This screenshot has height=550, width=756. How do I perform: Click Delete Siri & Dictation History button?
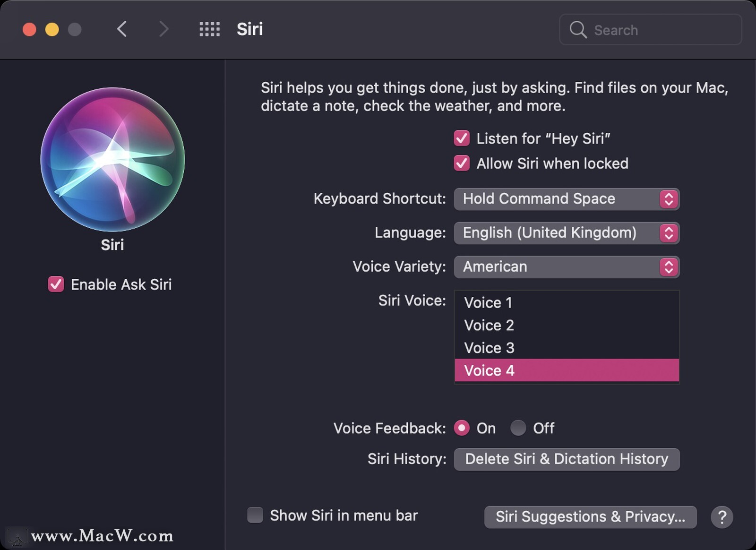tap(567, 459)
